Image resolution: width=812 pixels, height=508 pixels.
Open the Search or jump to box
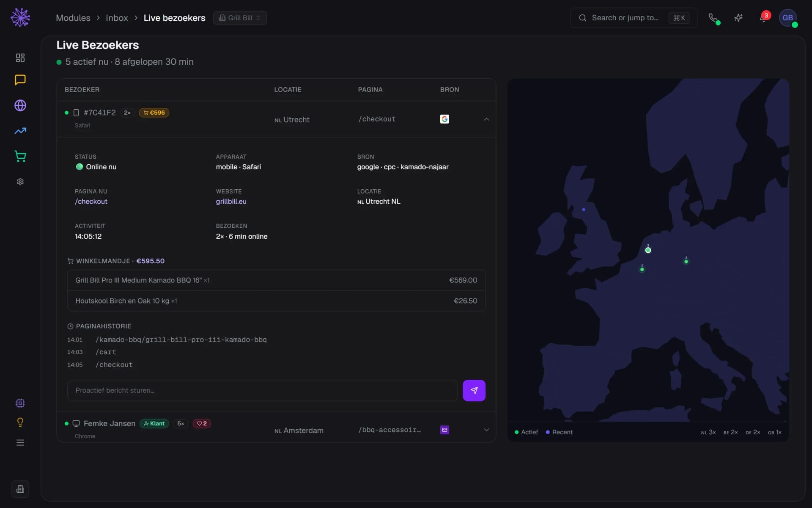[634, 18]
